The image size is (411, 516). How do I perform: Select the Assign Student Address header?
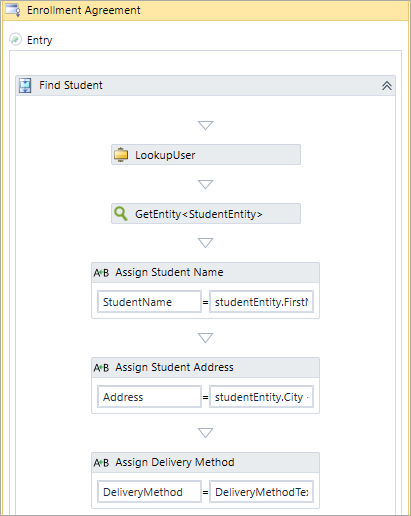pos(205,368)
